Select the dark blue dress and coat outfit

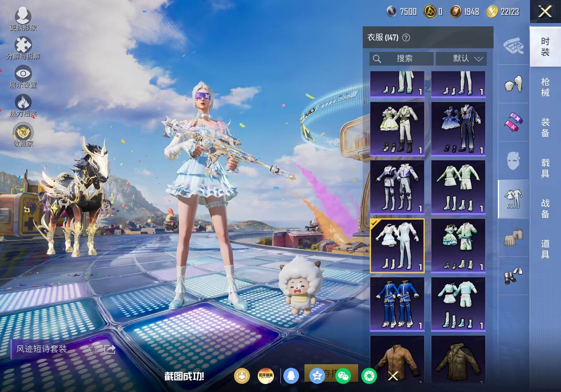(x=458, y=129)
